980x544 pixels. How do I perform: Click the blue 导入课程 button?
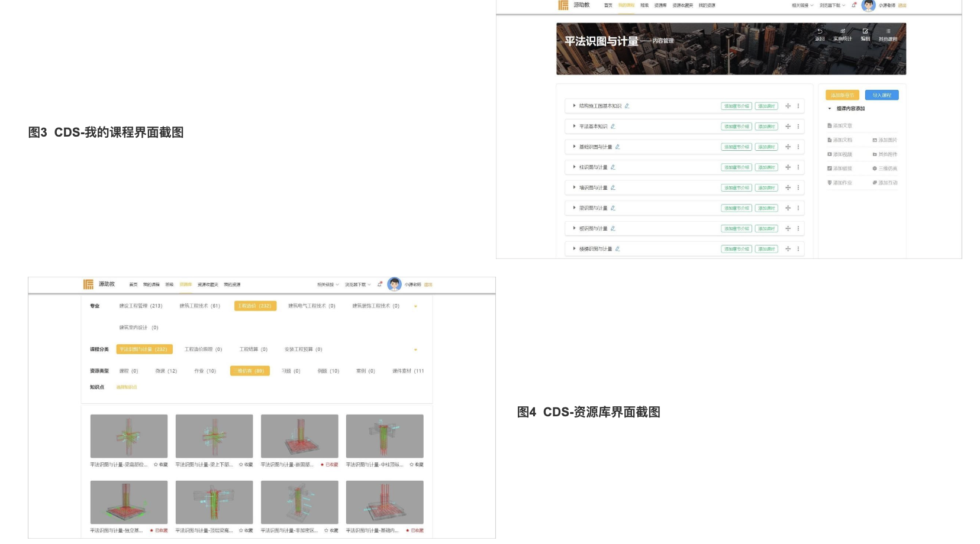click(x=881, y=95)
